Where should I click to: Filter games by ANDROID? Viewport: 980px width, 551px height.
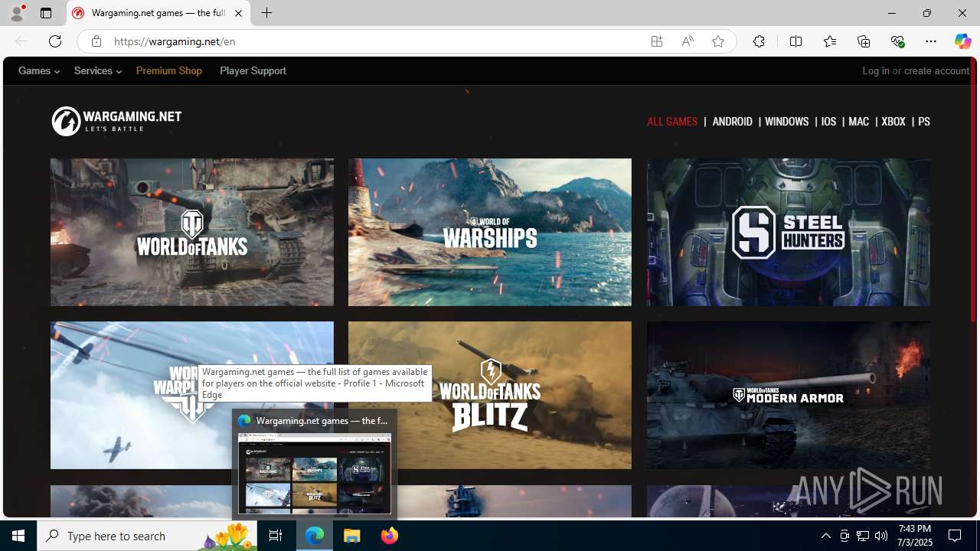click(733, 122)
